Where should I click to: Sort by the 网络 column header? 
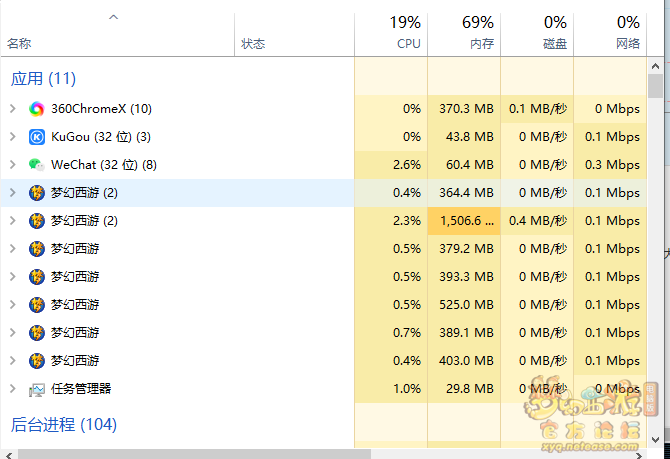click(628, 44)
